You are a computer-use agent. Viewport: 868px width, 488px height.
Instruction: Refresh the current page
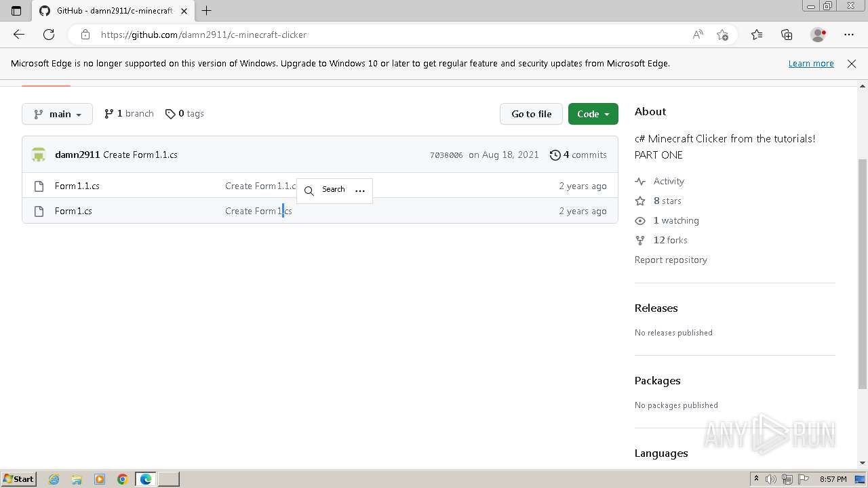pos(49,35)
